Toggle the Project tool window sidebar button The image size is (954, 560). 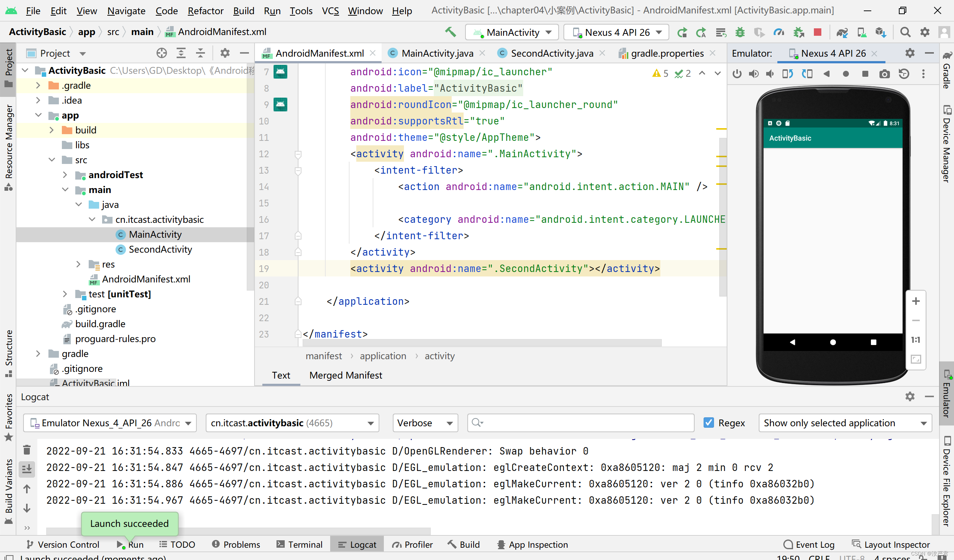[x=8, y=68]
